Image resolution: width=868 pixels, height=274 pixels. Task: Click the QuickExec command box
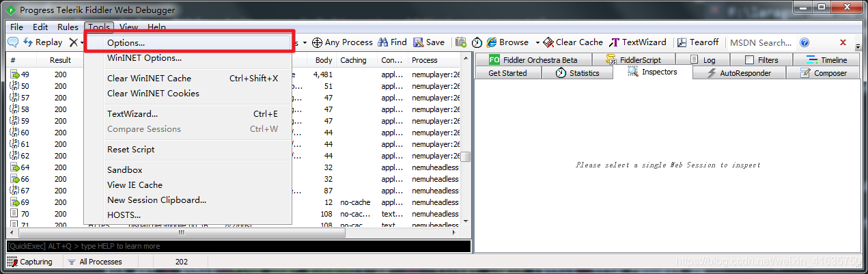(x=238, y=246)
